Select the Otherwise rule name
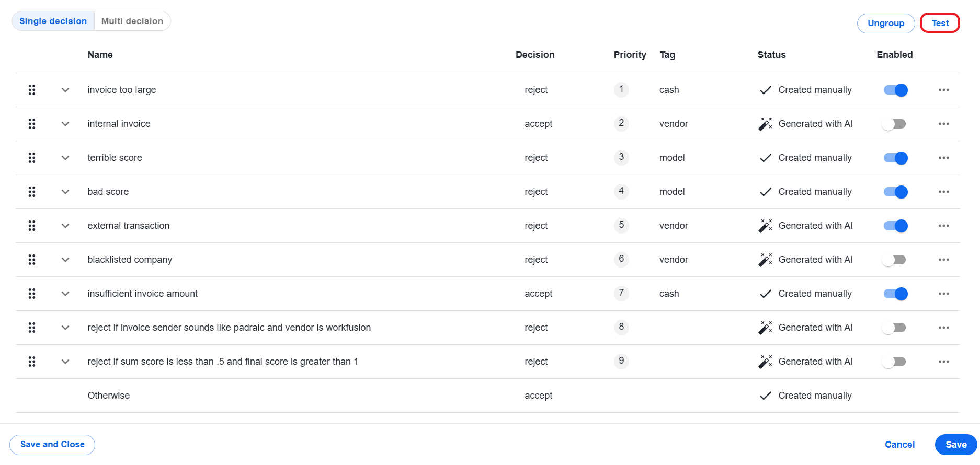 (109, 396)
